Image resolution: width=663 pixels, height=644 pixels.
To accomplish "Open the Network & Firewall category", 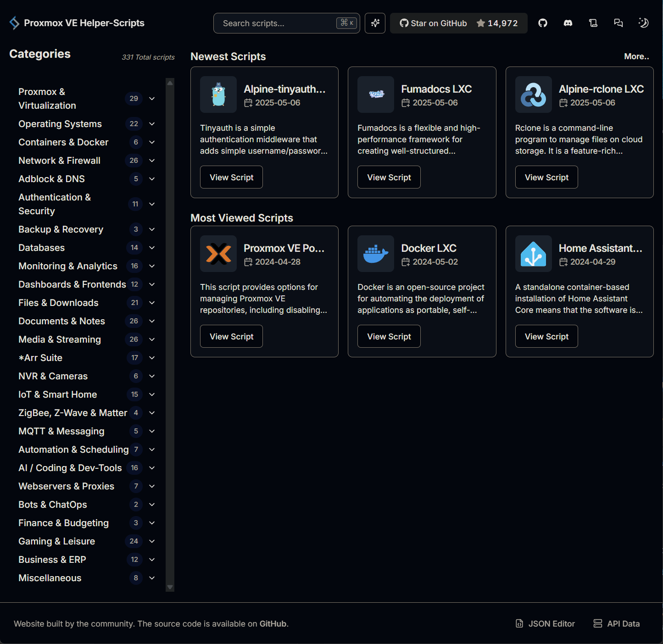I will click(59, 161).
